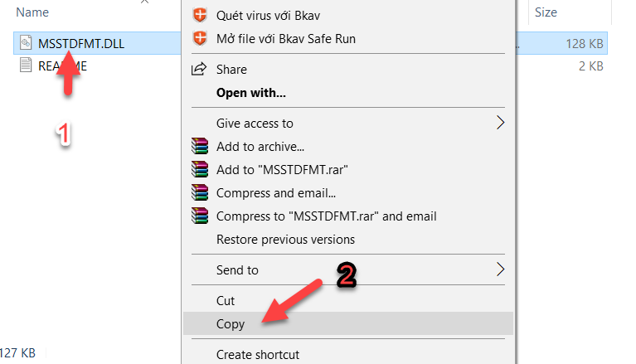
Task: Sort files by the Size column header
Action: coord(546,12)
